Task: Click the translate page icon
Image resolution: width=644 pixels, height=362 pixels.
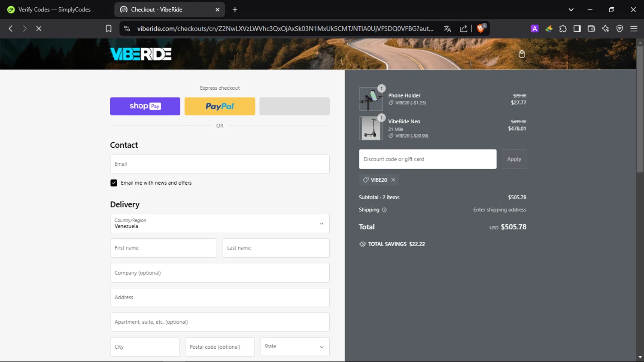Action: pos(447,28)
